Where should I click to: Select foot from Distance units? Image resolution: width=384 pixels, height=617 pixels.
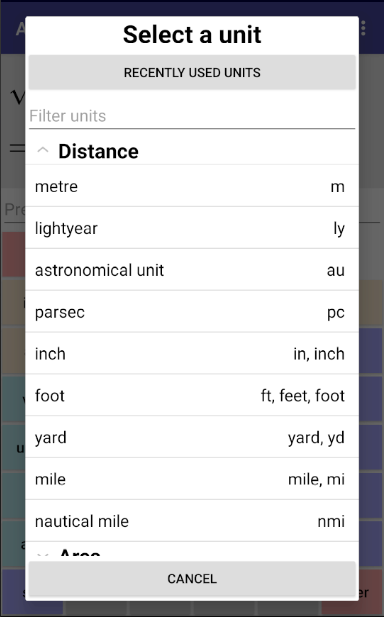coord(192,395)
